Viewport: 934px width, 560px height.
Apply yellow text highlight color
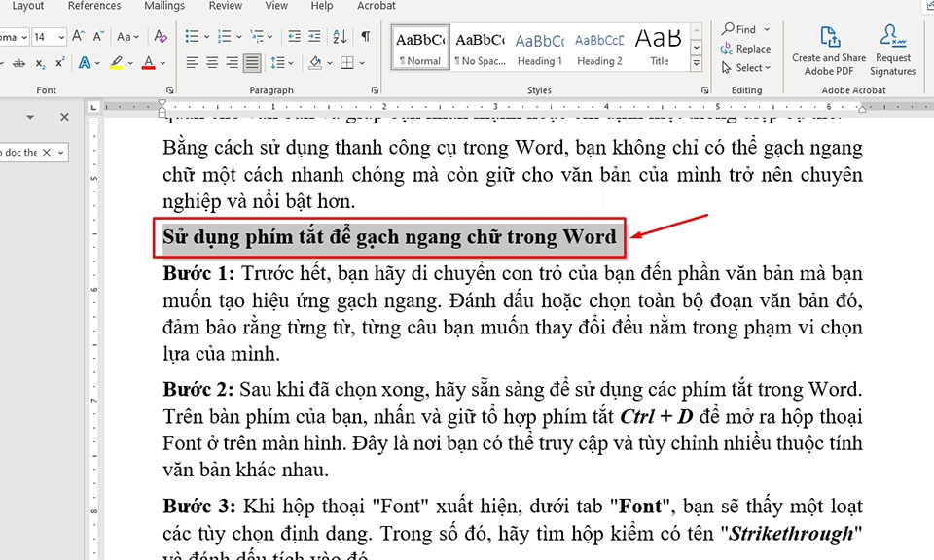click(116, 63)
